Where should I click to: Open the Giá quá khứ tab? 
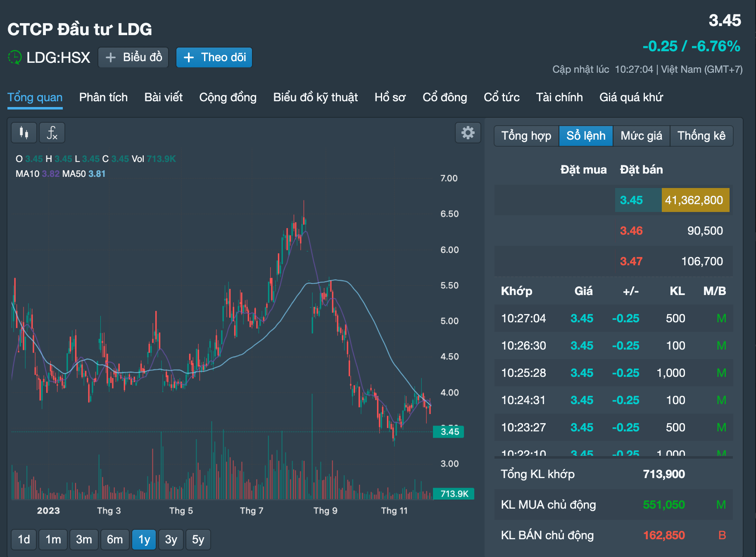pyautogui.click(x=631, y=98)
